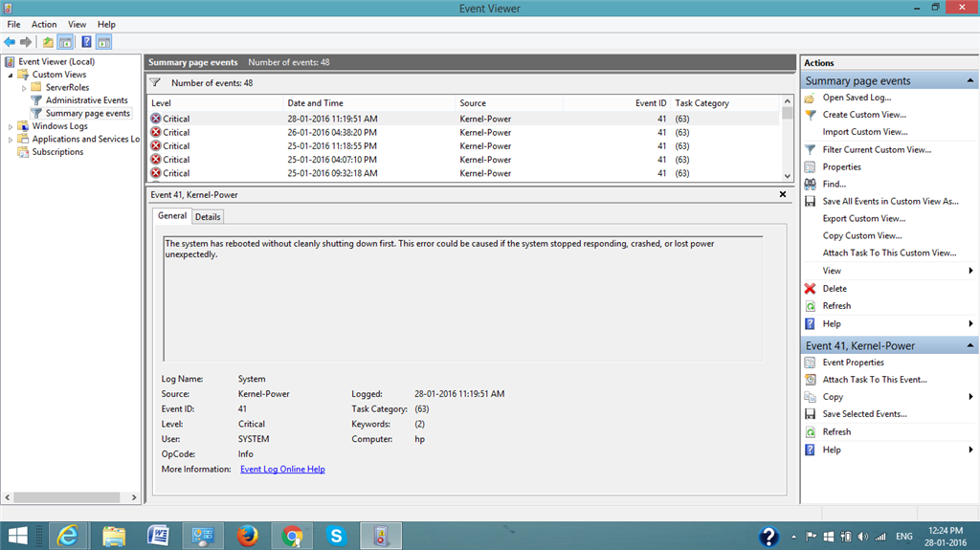The width and height of the screenshot is (980, 550).
Task: Click the Save Selected Events floppy icon
Action: pyautogui.click(x=810, y=414)
